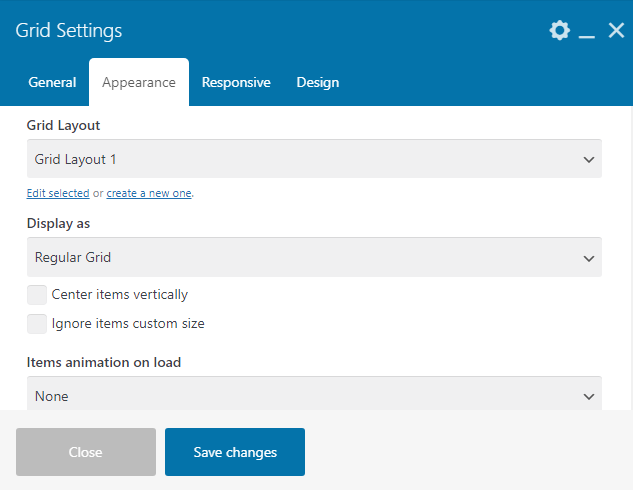Open the settings gear icon in header

click(560, 30)
